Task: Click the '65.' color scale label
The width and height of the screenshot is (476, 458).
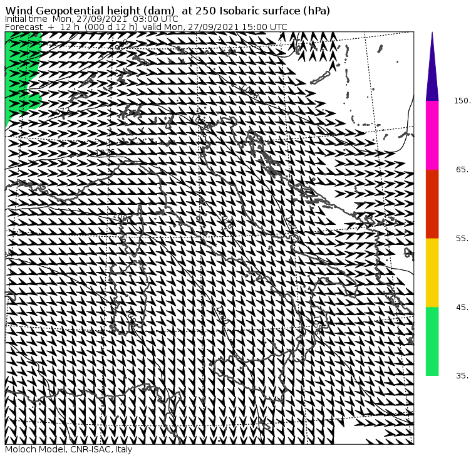Action: pos(462,170)
